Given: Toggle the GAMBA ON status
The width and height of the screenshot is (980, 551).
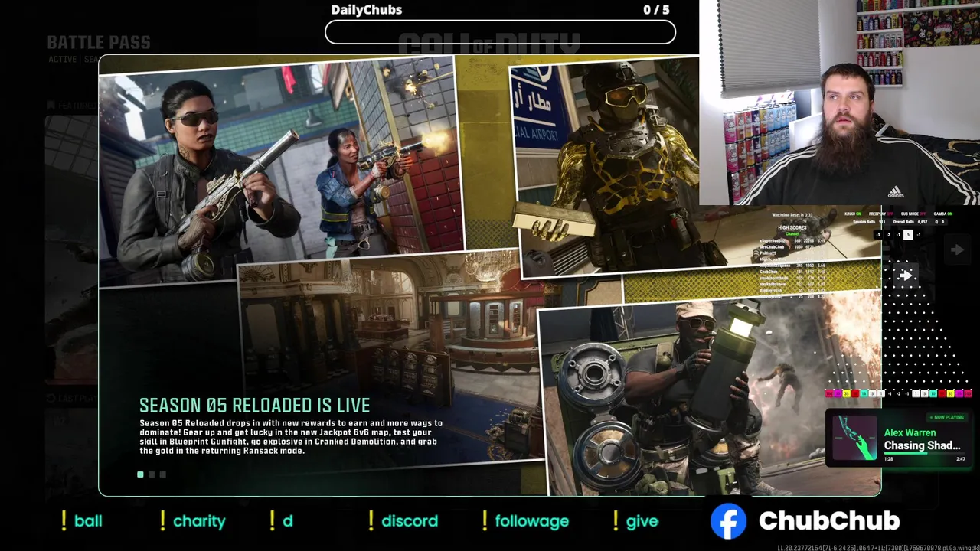Looking at the screenshot, I should (943, 214).
